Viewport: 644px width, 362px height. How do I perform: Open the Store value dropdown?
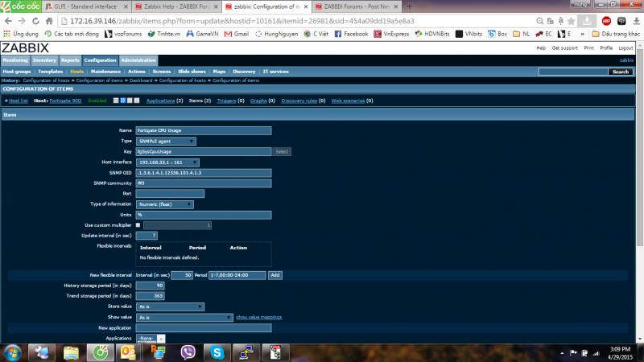(x=170, y=306)
